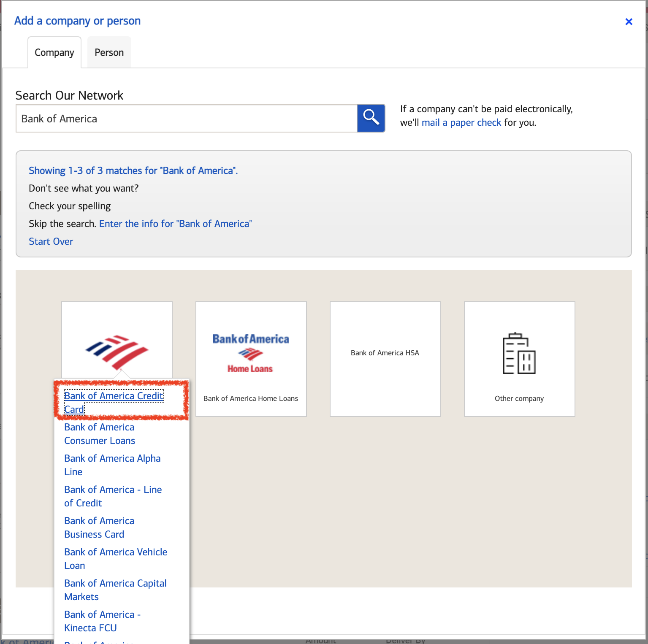Click the Other company building icon
Viewport: 648px width, 644px height.
[x=519, y=354]
